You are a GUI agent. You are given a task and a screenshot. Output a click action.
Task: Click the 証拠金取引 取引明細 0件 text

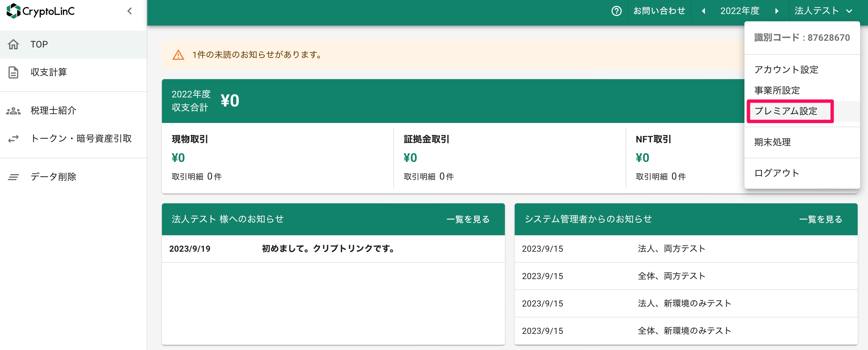(x=429, y=177)
